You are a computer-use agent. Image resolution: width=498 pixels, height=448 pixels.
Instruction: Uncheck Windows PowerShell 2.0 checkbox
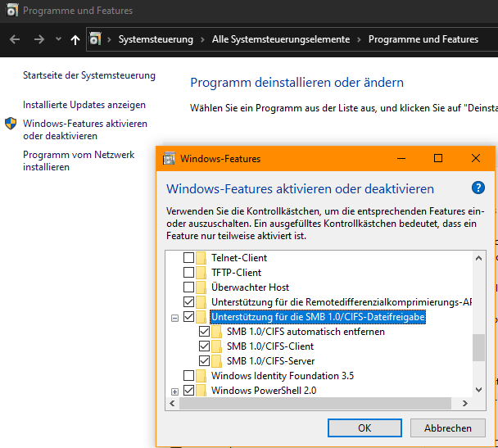tap(188, 390)
